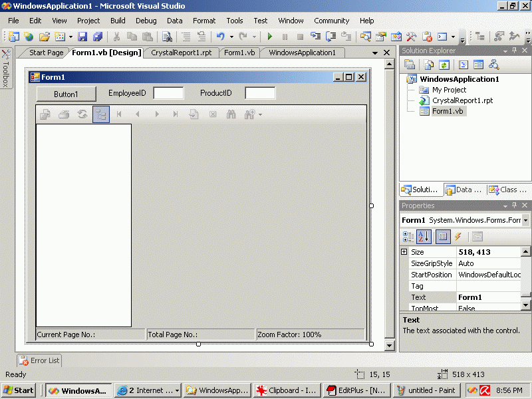The image size is (532, 399).
Task: Click the Stop Debugging square icon
Action: coord(300,37)
